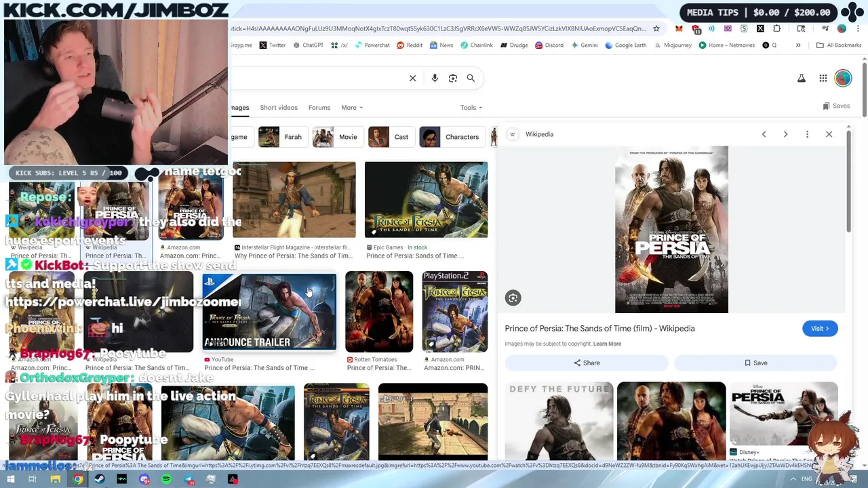Open the X extension in Chrome toolbar
868x488 pixels.
coord(760,28)
